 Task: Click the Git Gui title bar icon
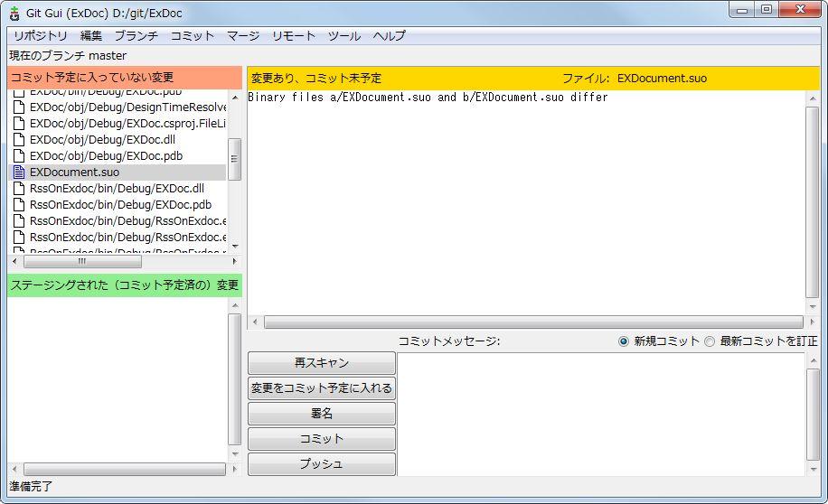[x=14, y=13]
